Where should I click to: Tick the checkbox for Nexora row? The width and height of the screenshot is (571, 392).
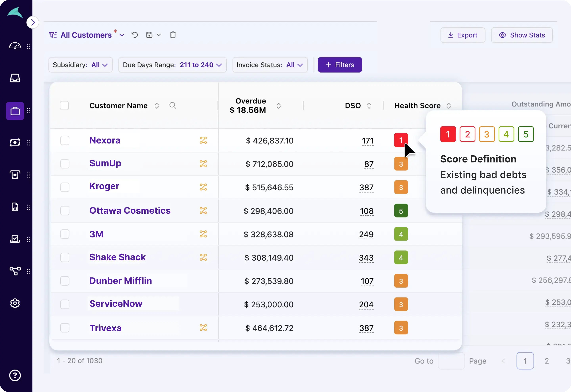[x=65, y=141]
